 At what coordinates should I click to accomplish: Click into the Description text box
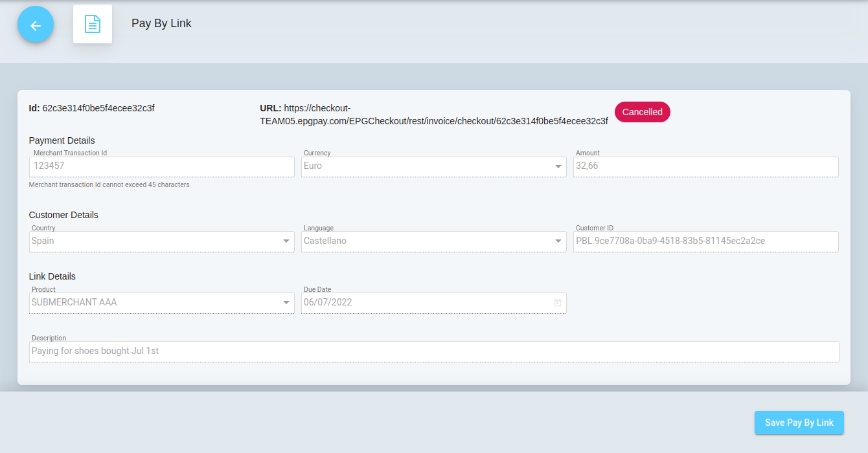tap(434, 351)
